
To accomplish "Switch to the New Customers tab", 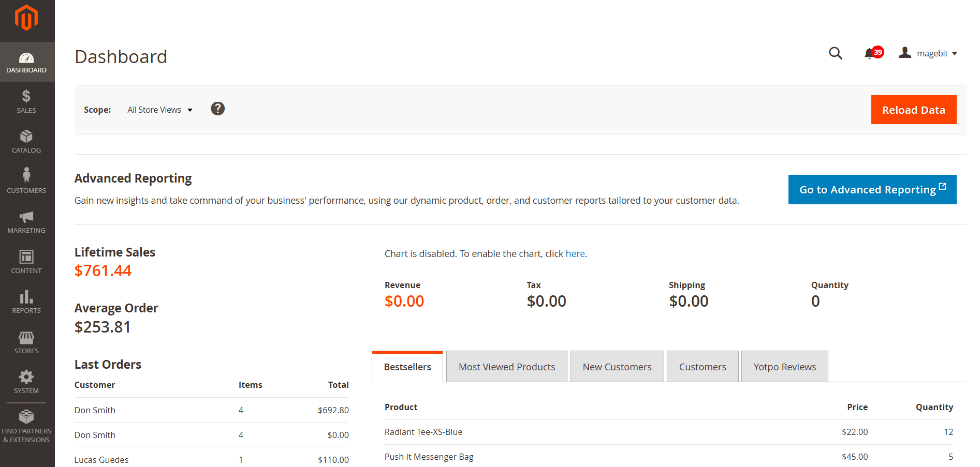I will [x=617, y=367].
